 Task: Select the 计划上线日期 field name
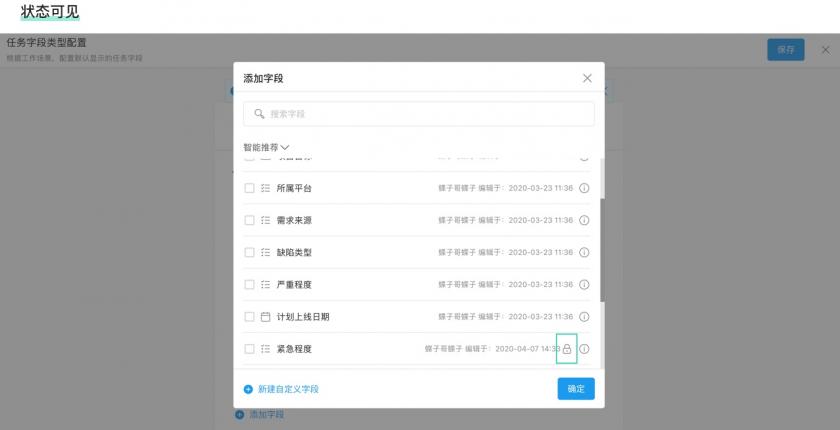point(303,316)
